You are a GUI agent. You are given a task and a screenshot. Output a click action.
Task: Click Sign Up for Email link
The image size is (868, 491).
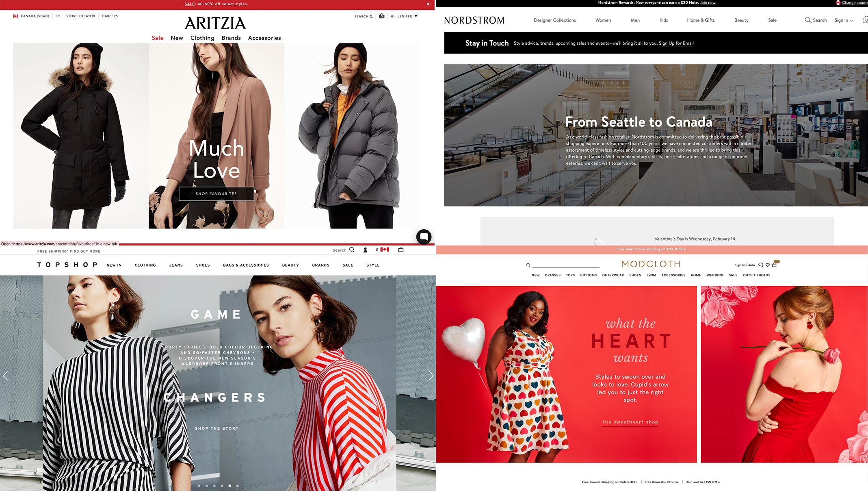tap(676, 43)
